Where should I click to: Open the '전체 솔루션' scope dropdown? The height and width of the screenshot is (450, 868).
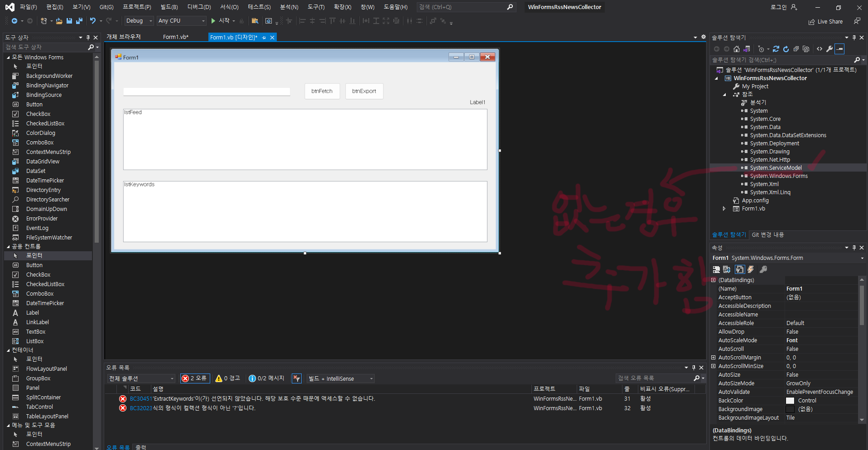click(x=141, y=378)
